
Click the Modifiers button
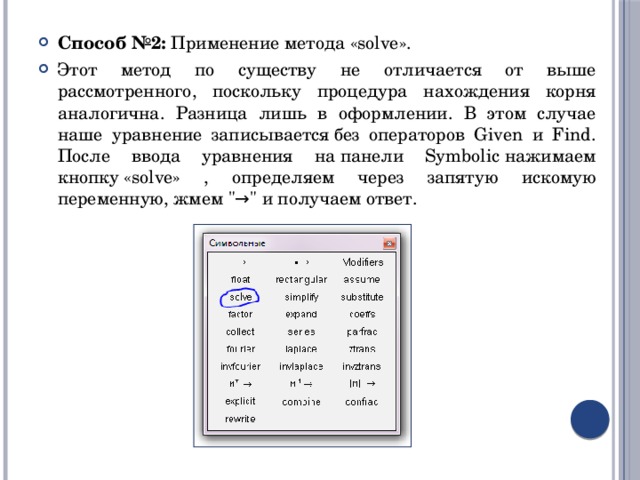pos(362,262)
